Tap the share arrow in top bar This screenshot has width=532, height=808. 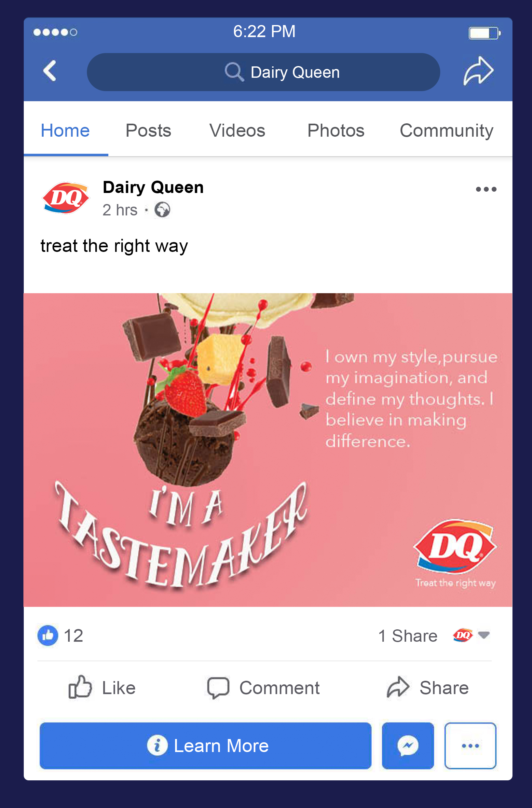click(x=478, y=71)
